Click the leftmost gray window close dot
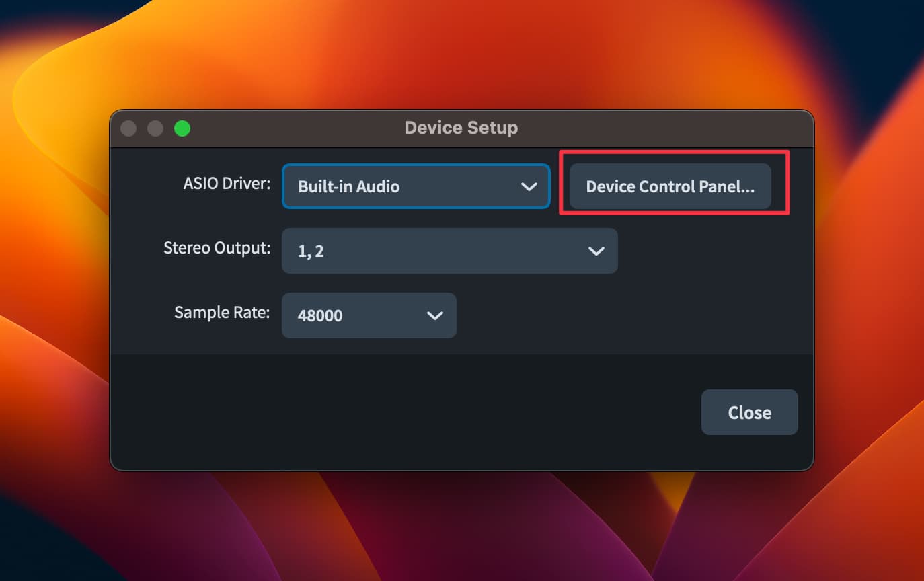Image resolution: width=924 pixels, height=581 pixels. 128,128
